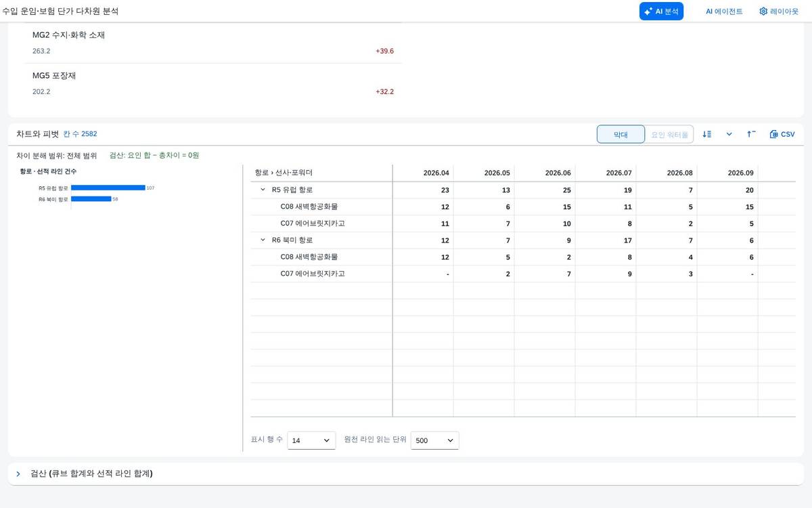Click the 차이 분해 범위: 전체 범위 label
The image size is (812, 508).
[x=57, y=155]
